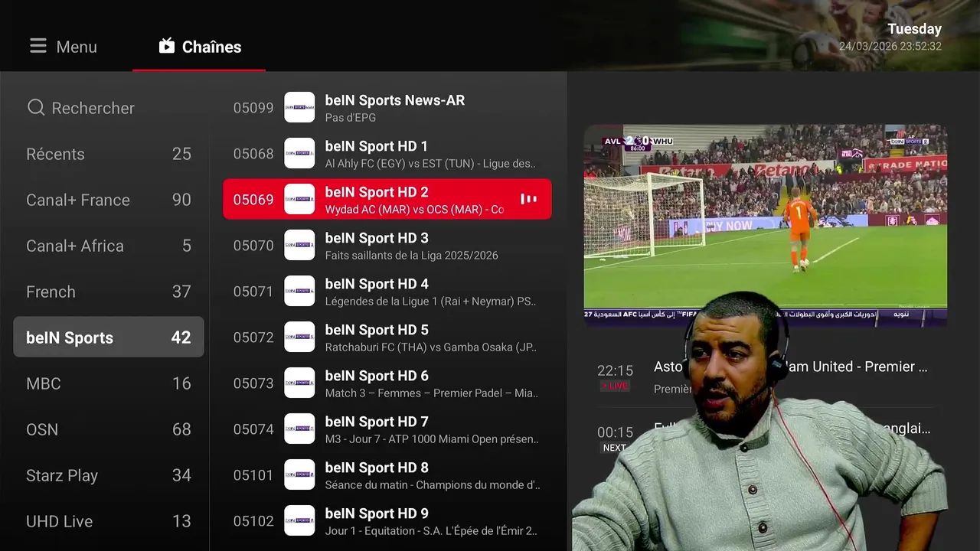The width and height of the screenshot is (980, 551).
Task: Click the search magnifier icon
Action: [x=36, y=108]
